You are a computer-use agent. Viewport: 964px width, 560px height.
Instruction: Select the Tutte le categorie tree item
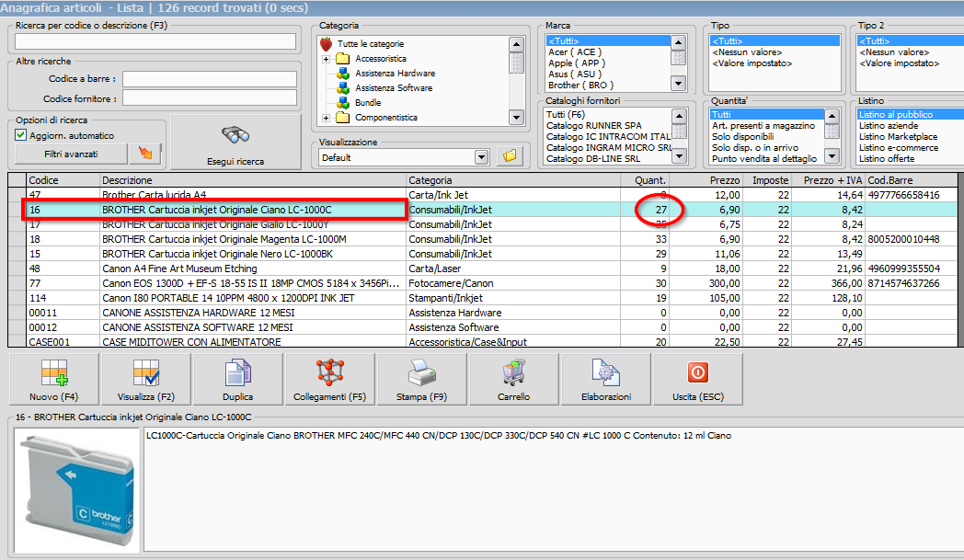(371, 43)
